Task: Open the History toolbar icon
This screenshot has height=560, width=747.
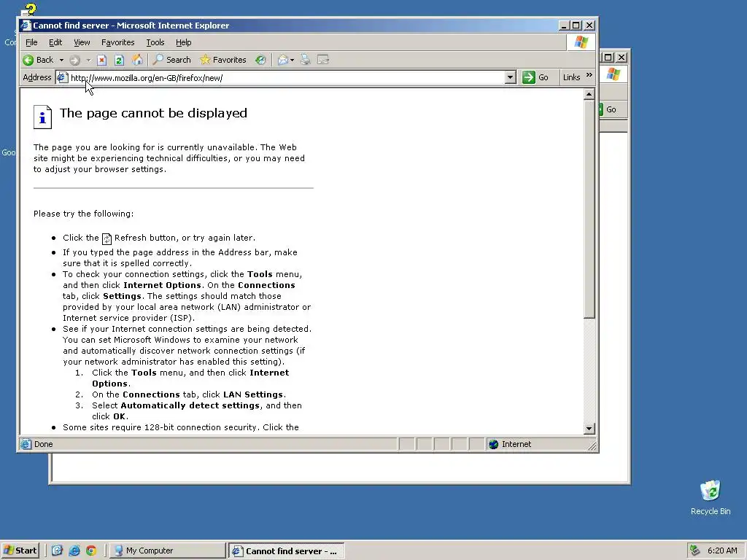Action: pyautogui.click(x=260, y=60)
